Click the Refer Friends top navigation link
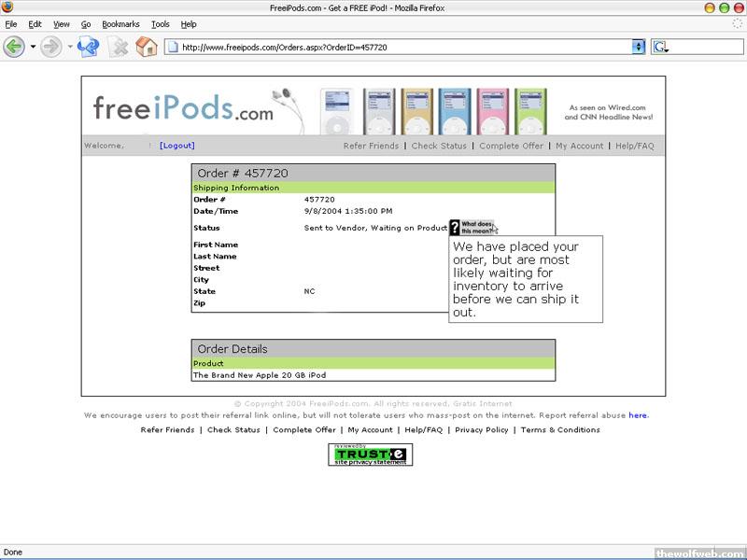Viewport: 747px width, 560px height. pos(371,146)
